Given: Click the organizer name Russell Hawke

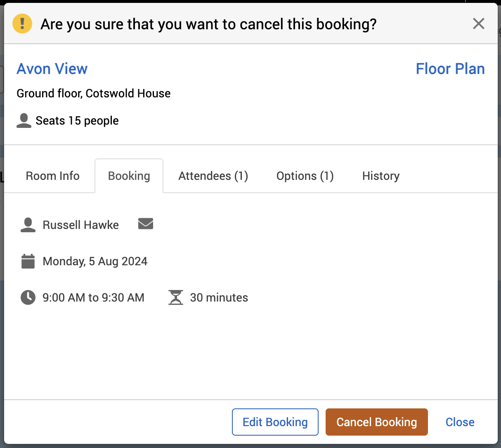Looking at the screenshot, I should click(81, 225).
